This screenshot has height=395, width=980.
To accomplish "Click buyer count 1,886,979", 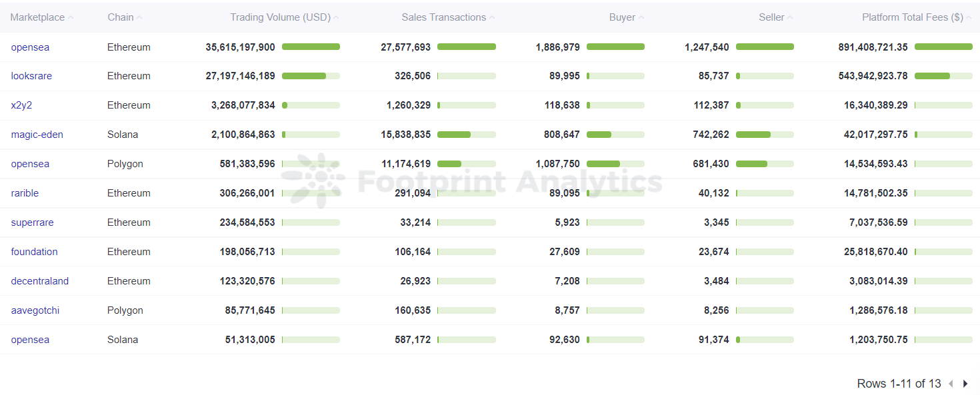I will pyautogui.click(x=558, y=47).
